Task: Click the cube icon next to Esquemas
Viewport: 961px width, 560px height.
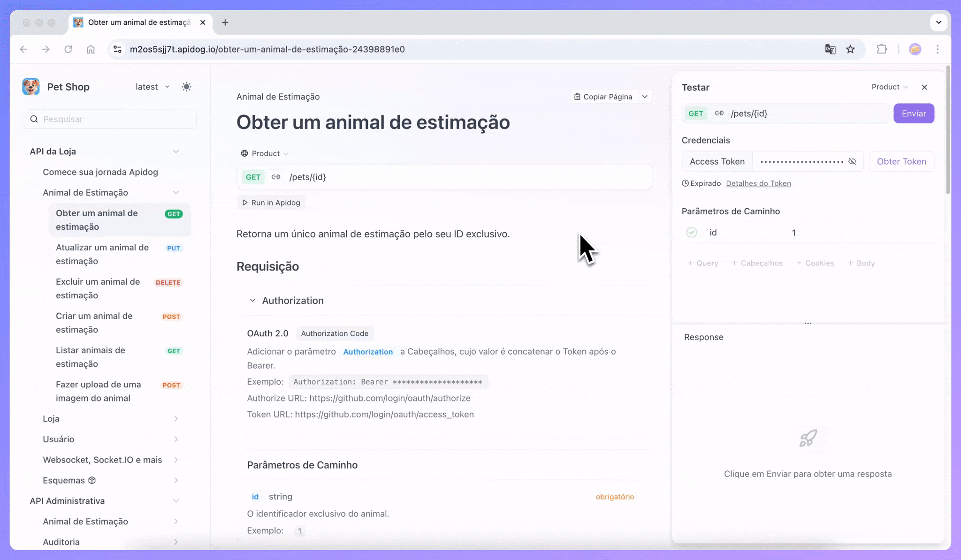Action: click(x=92, y=480)
